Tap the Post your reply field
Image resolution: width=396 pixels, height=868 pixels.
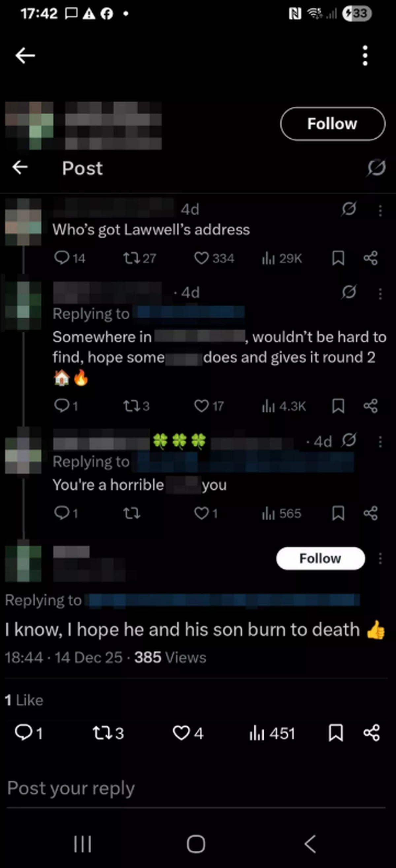[x=196, y=788]
